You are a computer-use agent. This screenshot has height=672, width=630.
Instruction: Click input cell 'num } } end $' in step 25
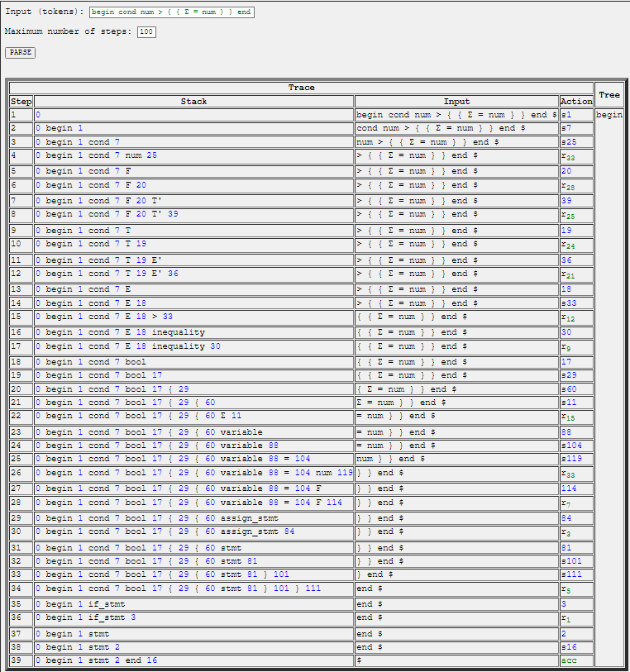(x=457, y=459)
